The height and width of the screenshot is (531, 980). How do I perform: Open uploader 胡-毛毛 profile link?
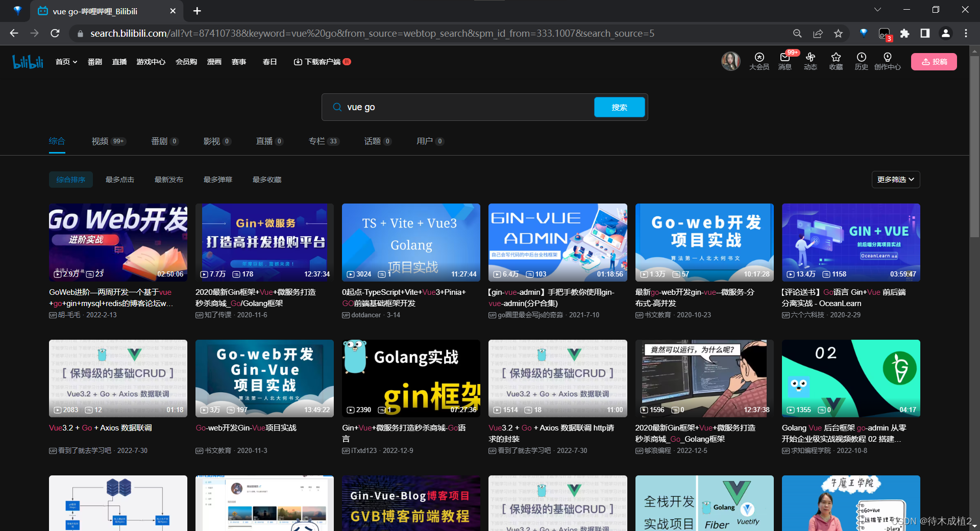69,315
